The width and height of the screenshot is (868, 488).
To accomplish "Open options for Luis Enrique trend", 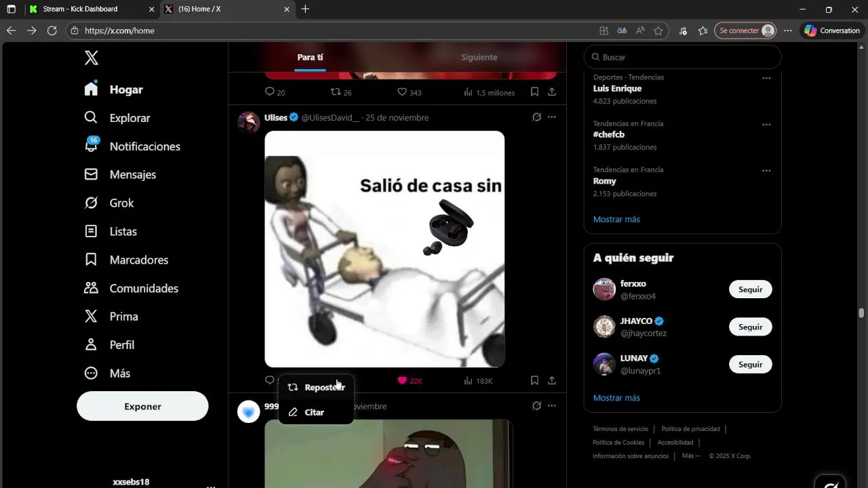I will [x=766, y=78].
